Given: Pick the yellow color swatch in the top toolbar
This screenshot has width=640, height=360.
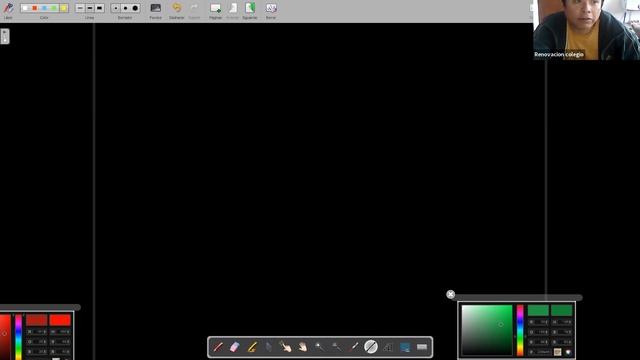Looking at the screenshot, I should pos(63,8).
